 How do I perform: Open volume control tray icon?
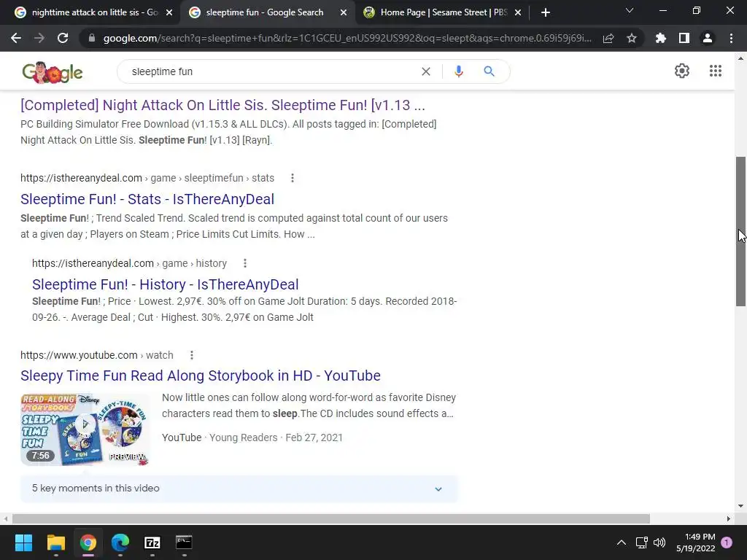click(x=659, y=542)
